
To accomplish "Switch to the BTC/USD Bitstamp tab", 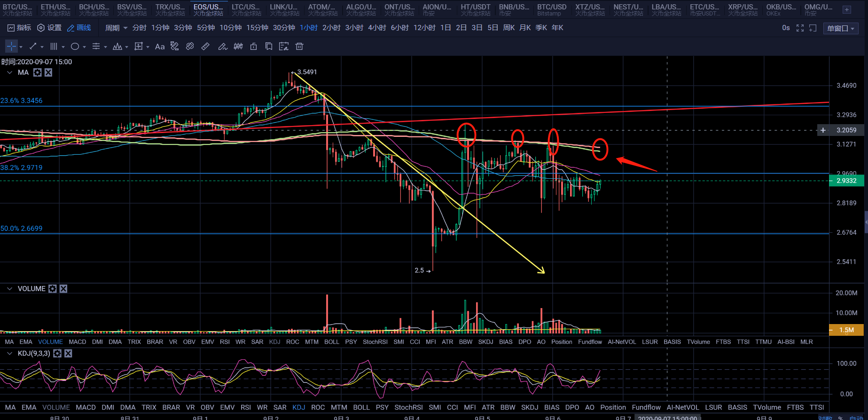I will 552,9.
